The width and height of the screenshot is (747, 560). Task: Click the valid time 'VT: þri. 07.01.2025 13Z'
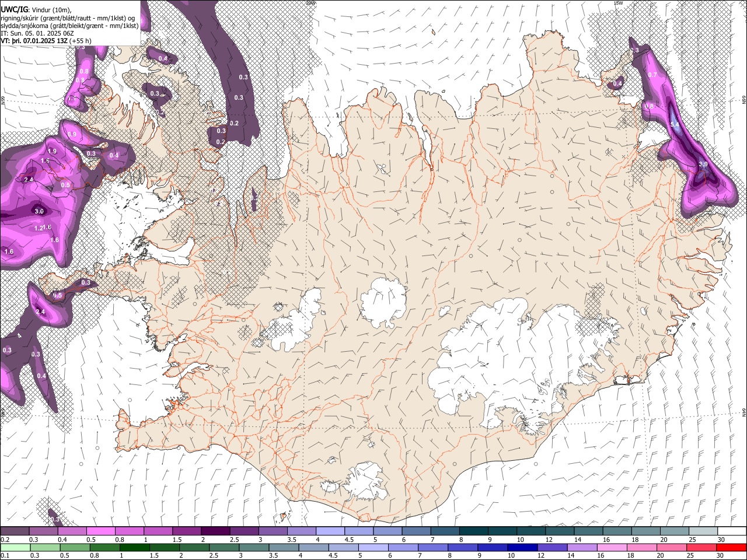[x=34, y=41]
